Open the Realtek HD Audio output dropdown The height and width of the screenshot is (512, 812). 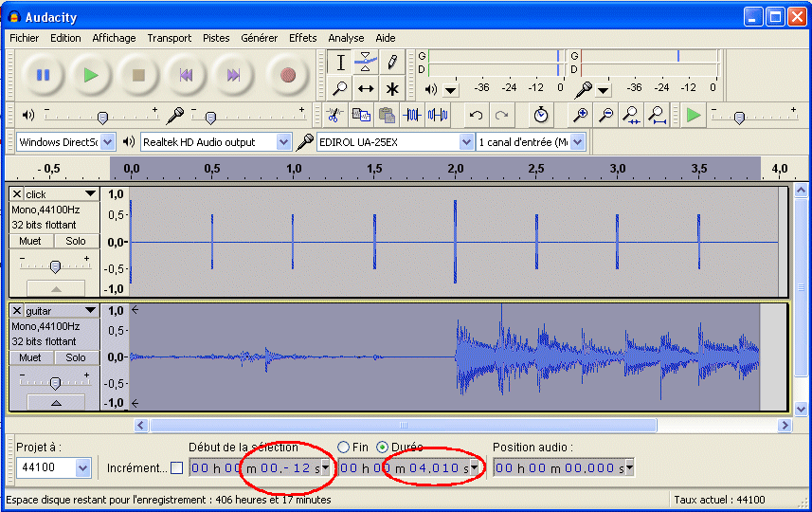[283, 142]
